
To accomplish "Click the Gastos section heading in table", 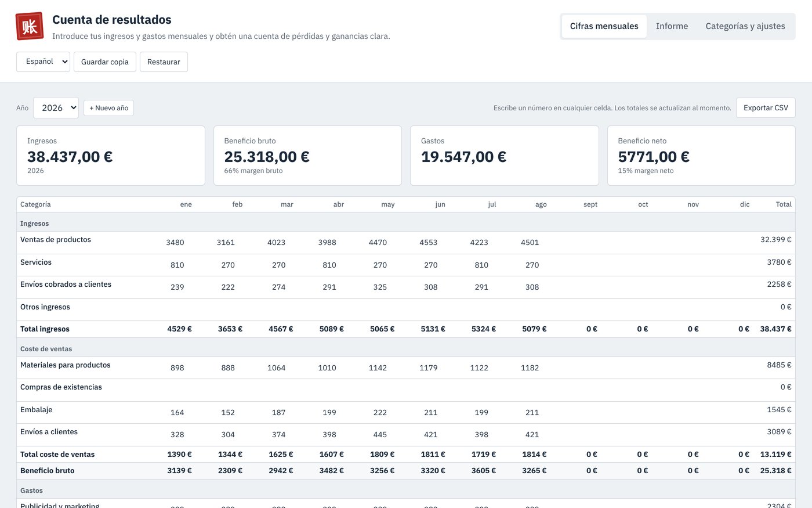I will coord(31,491).
